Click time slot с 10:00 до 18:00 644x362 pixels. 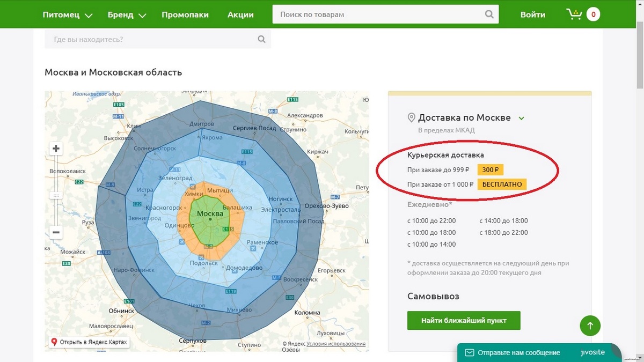431,232
